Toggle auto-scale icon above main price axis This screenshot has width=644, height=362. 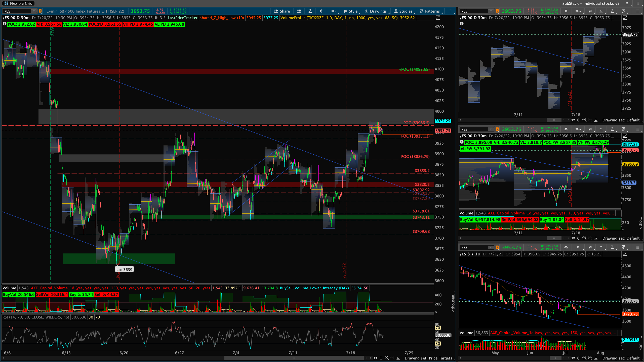438,18
